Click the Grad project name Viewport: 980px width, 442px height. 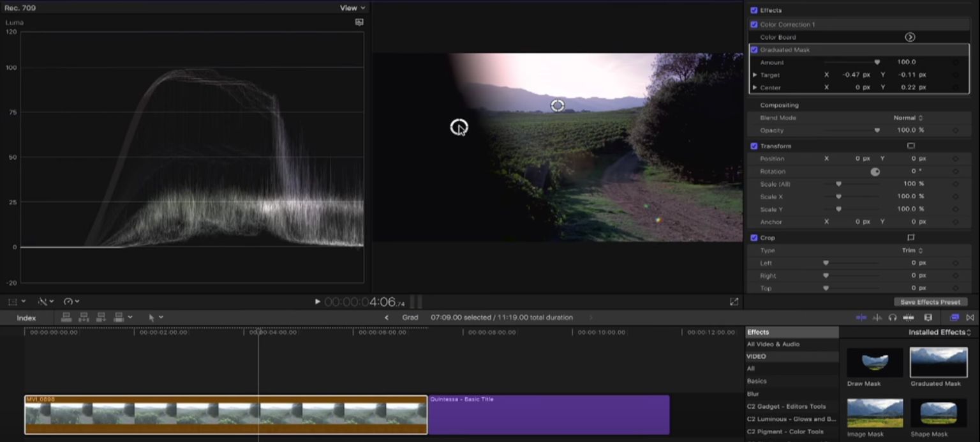click(410, 317)
